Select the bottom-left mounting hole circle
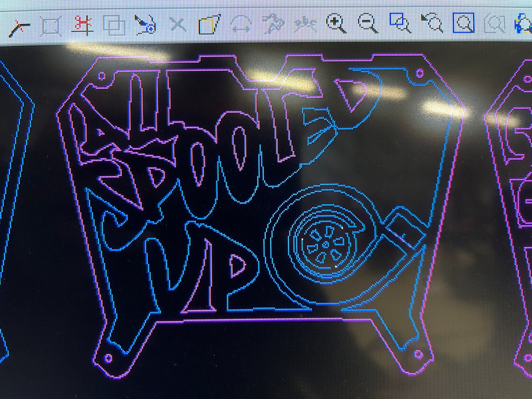 (108, 358)
